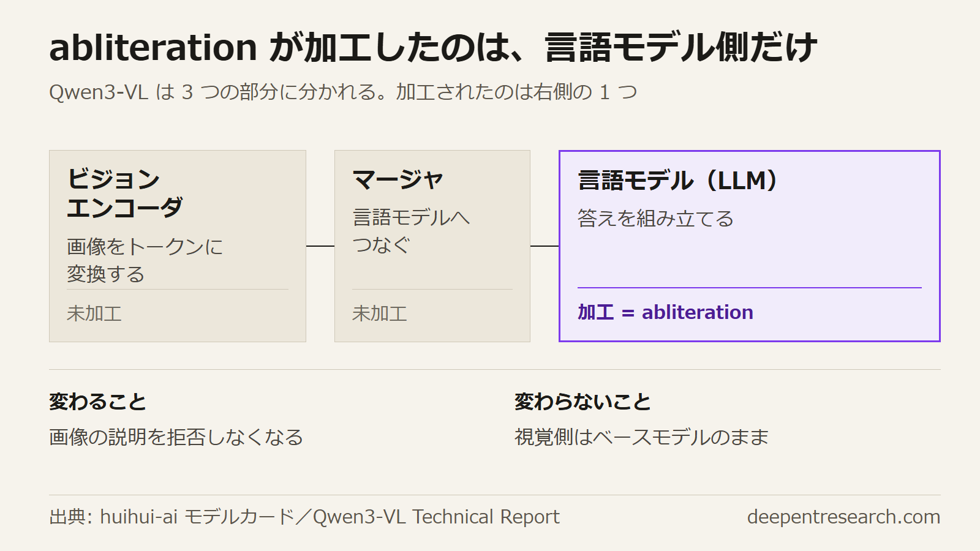Click '未加工' in the ビジョン エンコーダ card
This screenshot has height=551, width=980.
tap(94, 313)
